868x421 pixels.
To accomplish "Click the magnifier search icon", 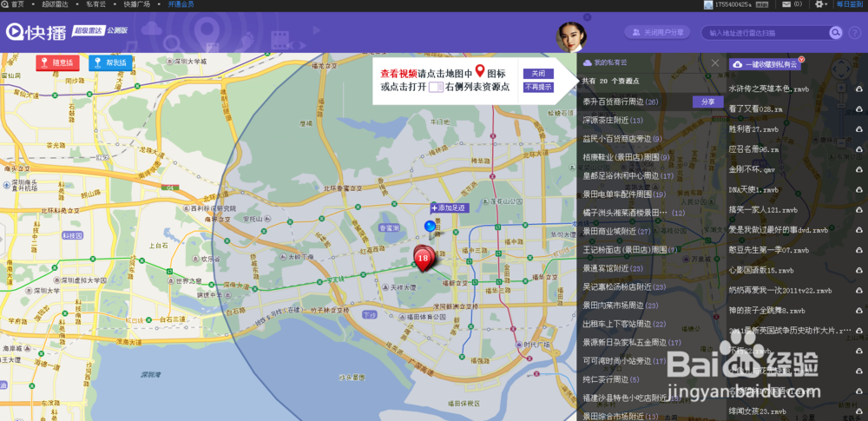I will [835, 33].
